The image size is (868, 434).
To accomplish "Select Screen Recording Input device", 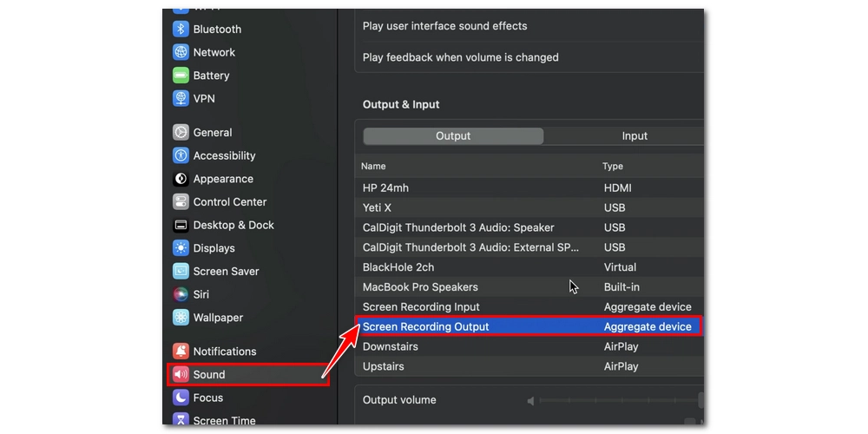I will point(529,307).
